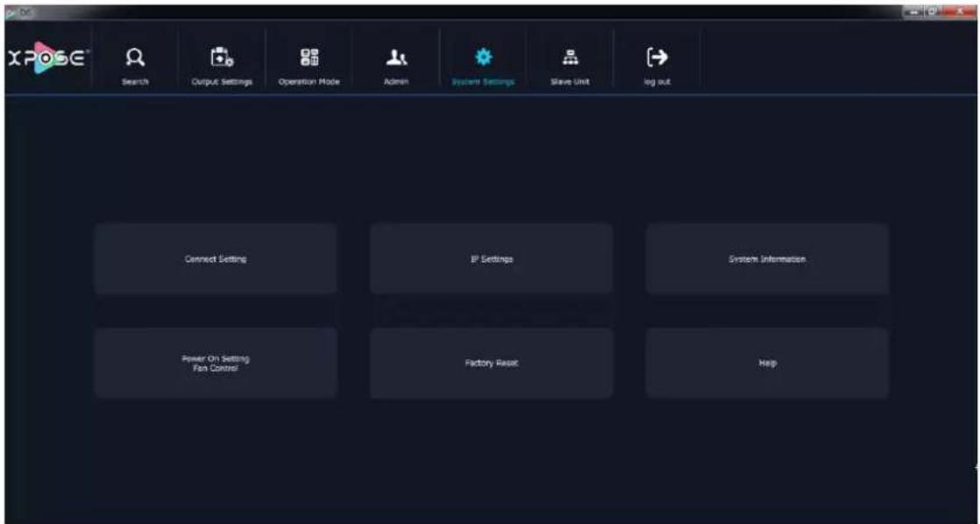Open the Connect Setting panel
980x524 pixels.
click(216, 258)
